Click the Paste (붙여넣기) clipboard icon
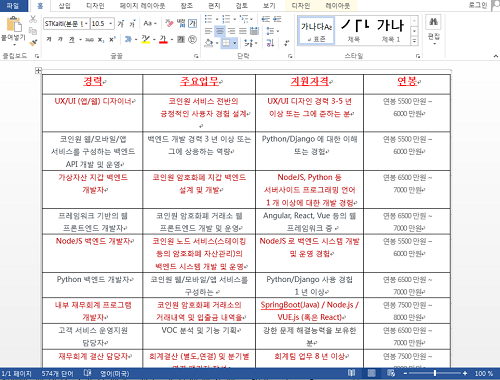Image resolution: width=500 pixels, height=380 pixels. tap(14, 24)
